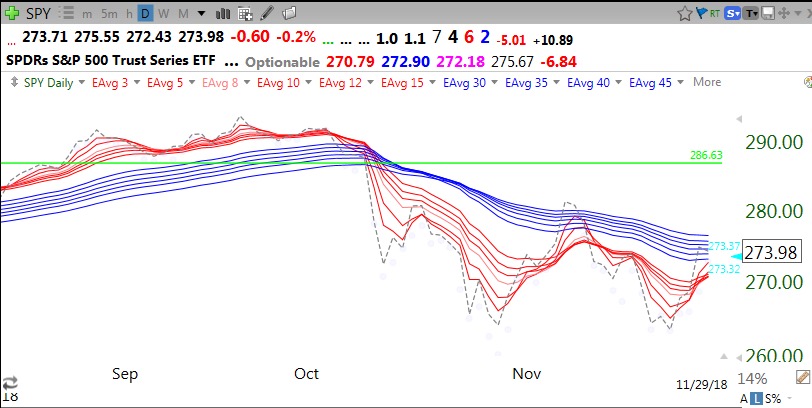Open the scale options dropdown arrow
This screenshot has height=408, width=812.
[790, 399]
